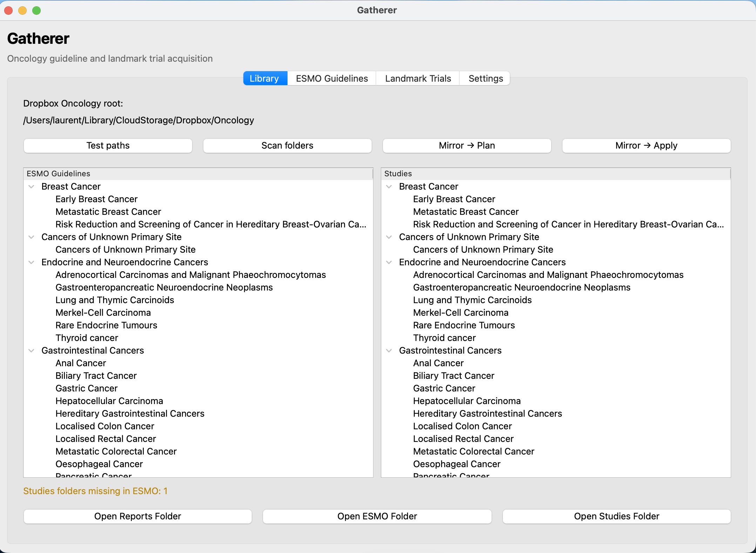Select Merkel-Cell Carcinoma in Studies

tap(556, 313)
